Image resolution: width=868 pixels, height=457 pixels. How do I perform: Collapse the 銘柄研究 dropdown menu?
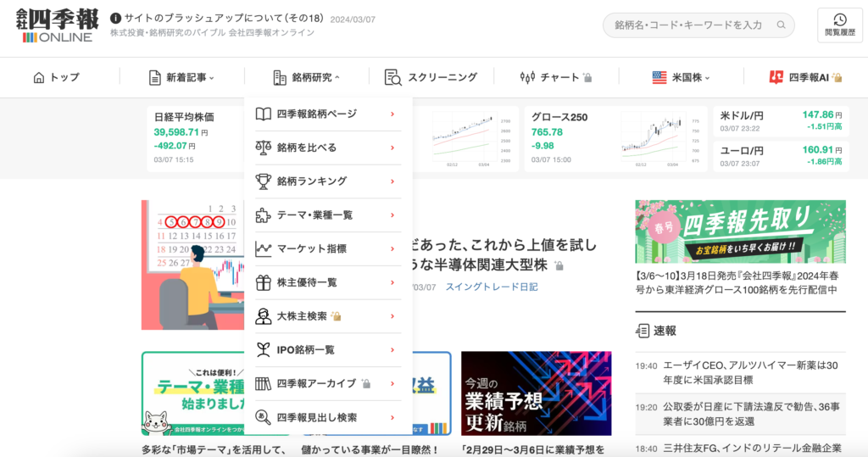tap(307, 77)
